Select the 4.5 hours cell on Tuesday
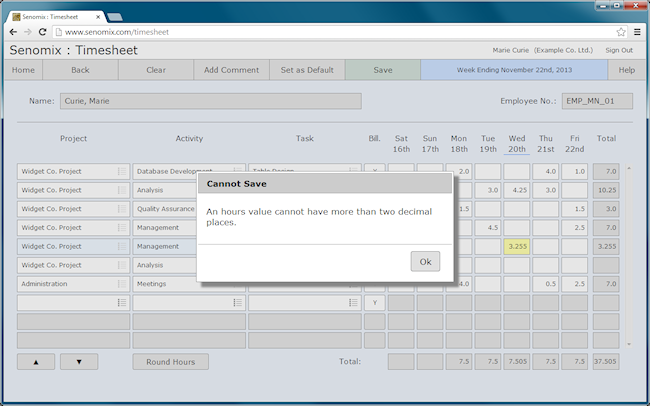Image resolution: width=650 pixels, height=406 pixels. point(488,228)
